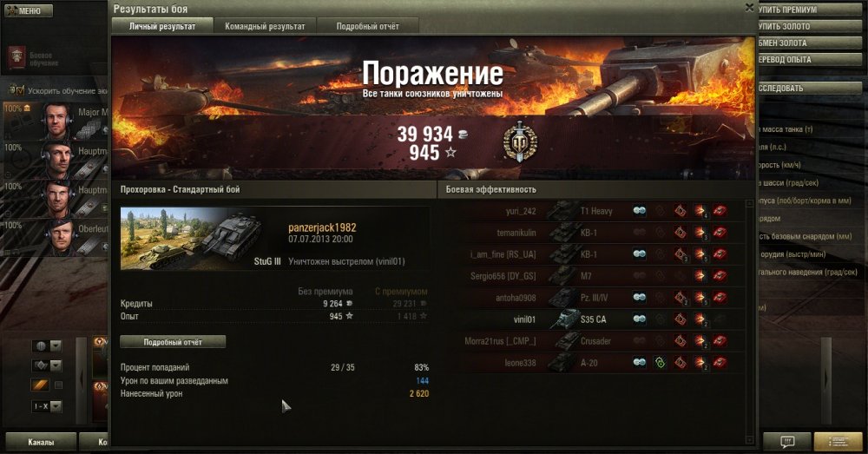Viewport: 868px width, 454px height.
Task: Click the spotted binoculars icon for yuri_242
Action: [640, 211]
